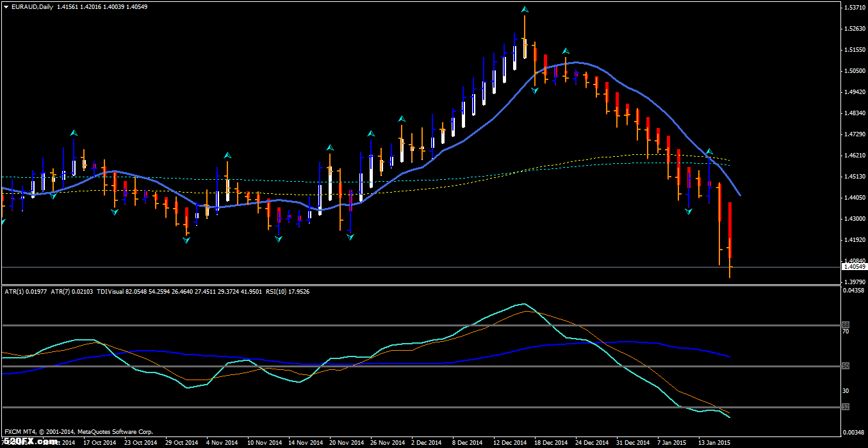Click the small triangle before EURAUD,Daily

(6, 6)
